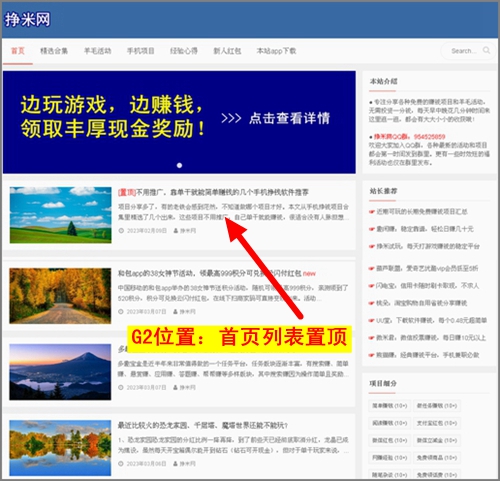The height and width of the screenshot is (481, 500).
Task: Open the 经典赚钱平台 recommendation link
Action: coord(428,355)
